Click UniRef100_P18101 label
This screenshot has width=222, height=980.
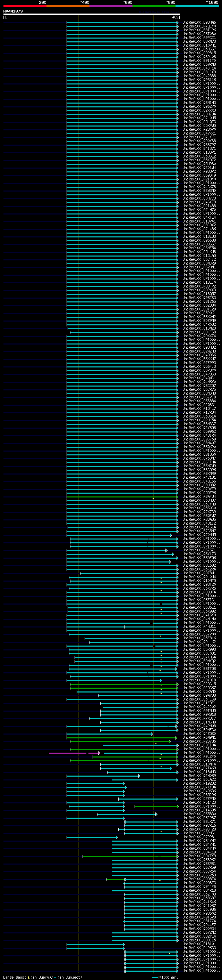[x=199, y=944]
